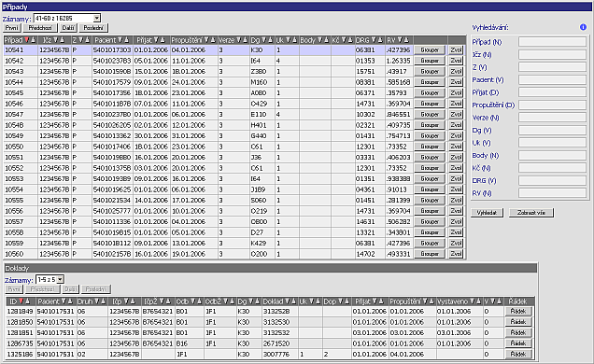
Task: Run Grouper for case 10541
Action: 430,50
